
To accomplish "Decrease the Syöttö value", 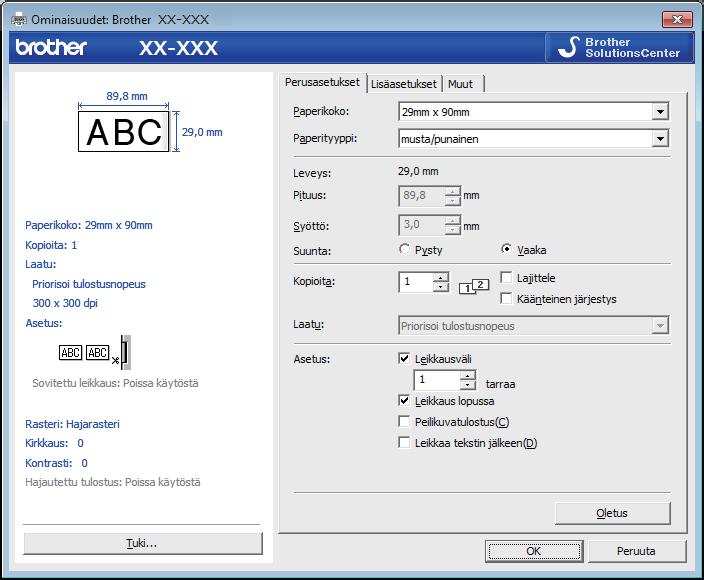I will (453, 229).
